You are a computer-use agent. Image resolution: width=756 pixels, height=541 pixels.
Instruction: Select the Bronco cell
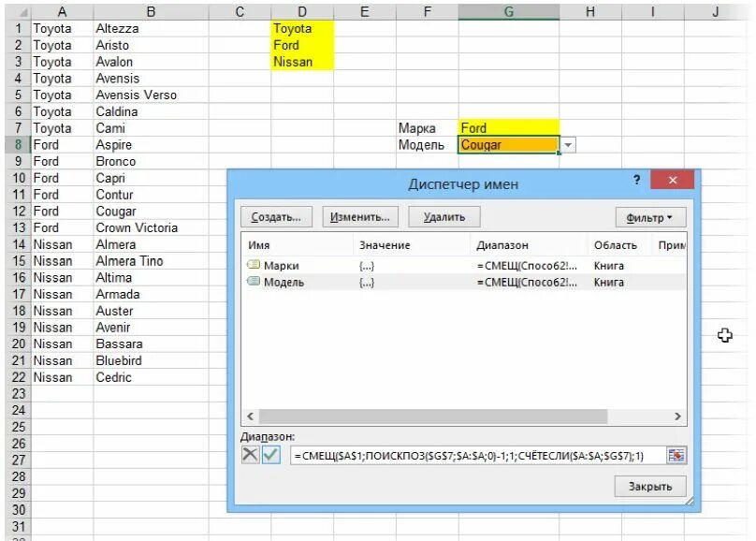tap(151, 161)
